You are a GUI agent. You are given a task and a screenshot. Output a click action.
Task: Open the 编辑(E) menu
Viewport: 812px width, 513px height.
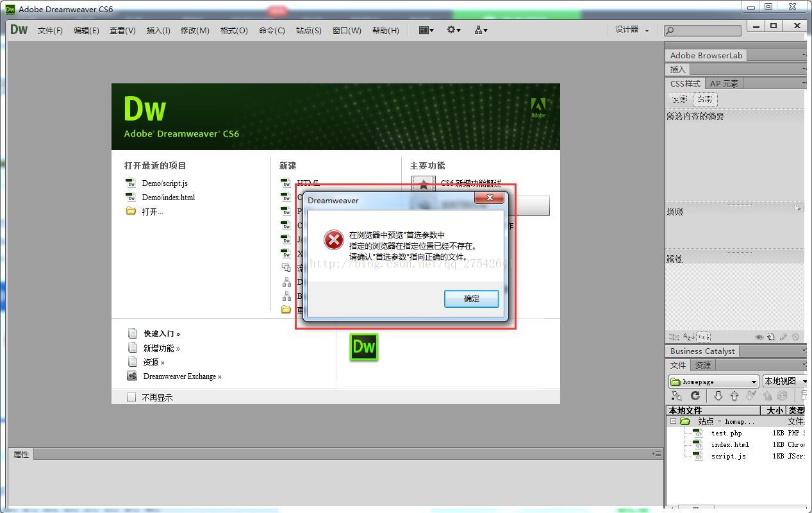click(86, 30)
